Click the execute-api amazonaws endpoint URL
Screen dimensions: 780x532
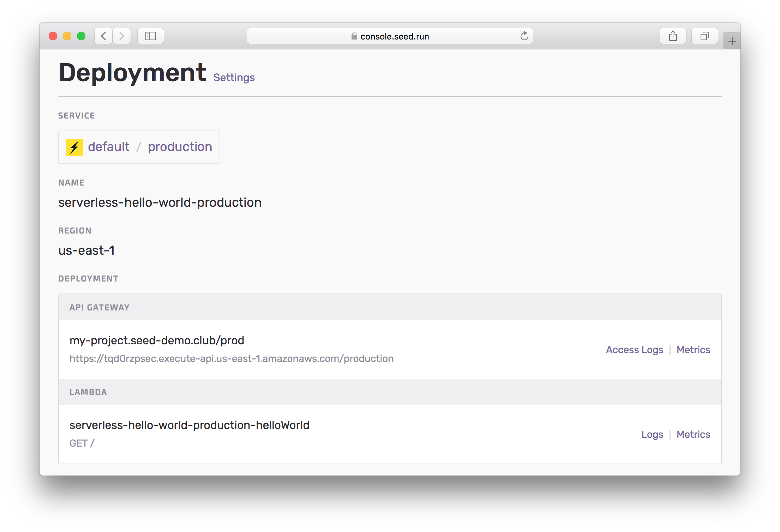pos(232,358)
